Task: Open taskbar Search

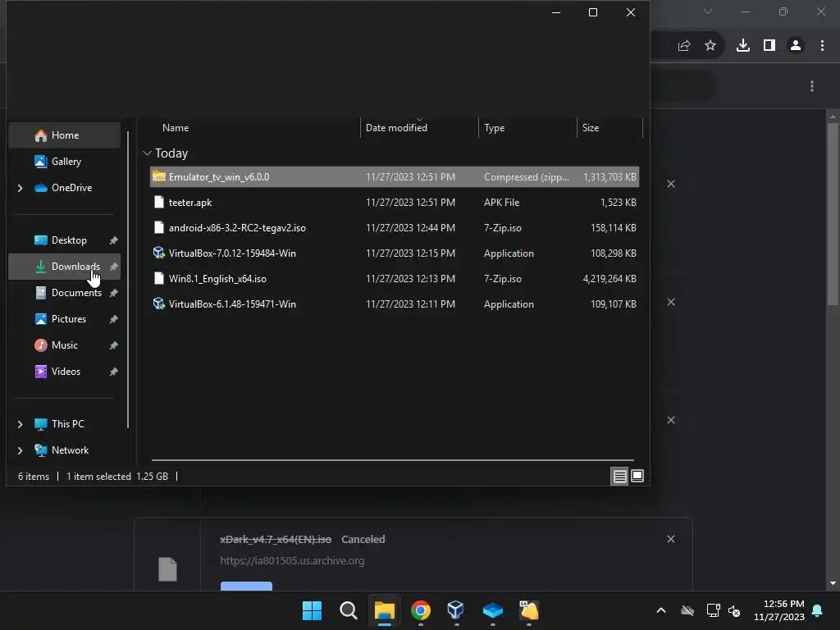Action: click(x=348, y=610)
